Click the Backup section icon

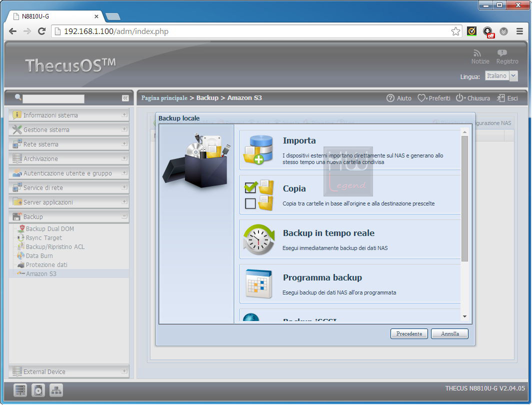[16, 216]
